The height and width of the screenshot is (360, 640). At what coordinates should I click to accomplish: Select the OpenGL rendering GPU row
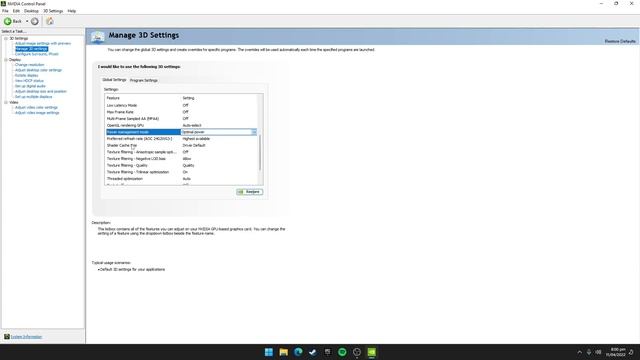(x=182, y=125)
